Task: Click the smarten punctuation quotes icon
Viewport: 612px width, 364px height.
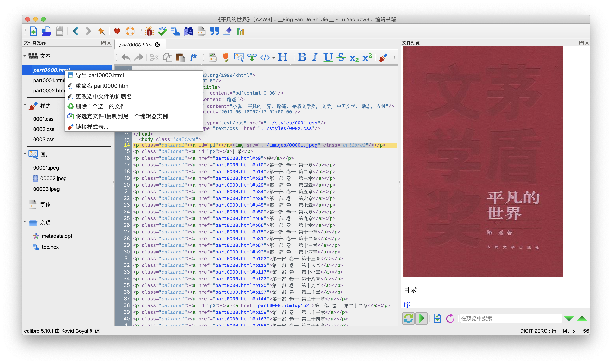Action: [215, 31]
